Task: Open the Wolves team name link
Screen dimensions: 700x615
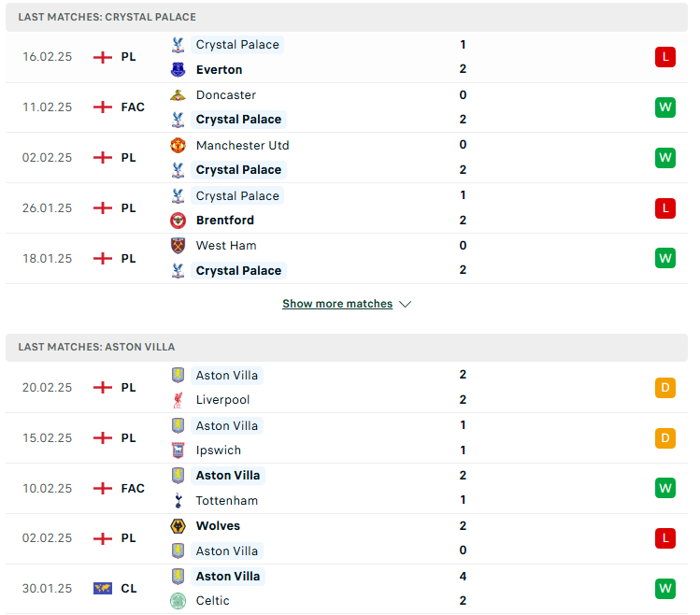Action: pyautogui.click(x=218, y=525)
